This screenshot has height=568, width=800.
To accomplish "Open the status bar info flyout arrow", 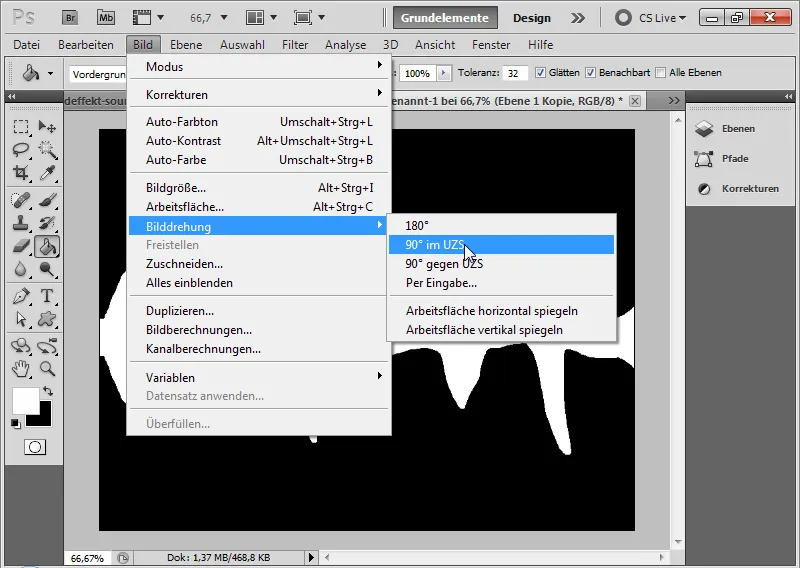I will [x=311, y=557].
